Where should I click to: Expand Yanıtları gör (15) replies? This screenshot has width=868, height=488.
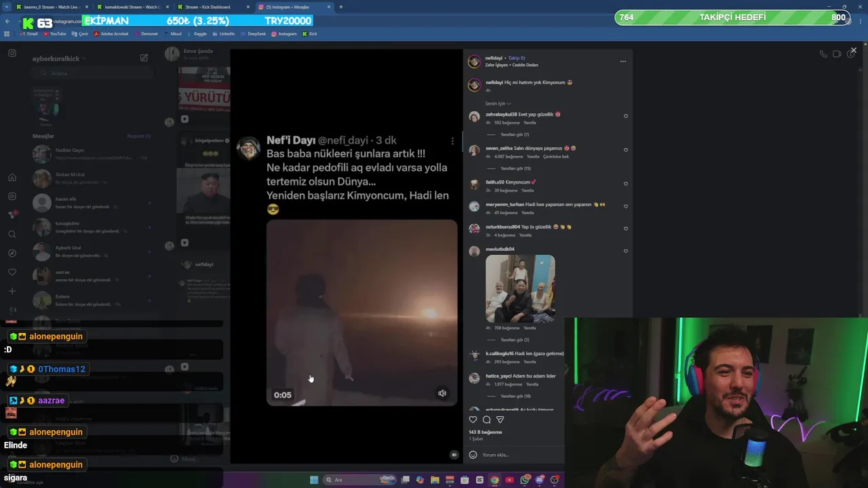click(515, 168)
